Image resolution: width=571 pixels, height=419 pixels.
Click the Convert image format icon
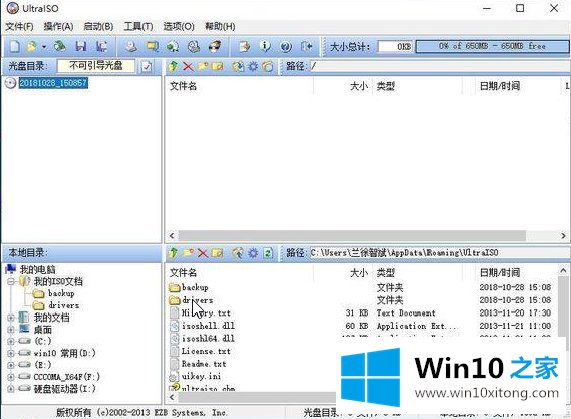173,47
